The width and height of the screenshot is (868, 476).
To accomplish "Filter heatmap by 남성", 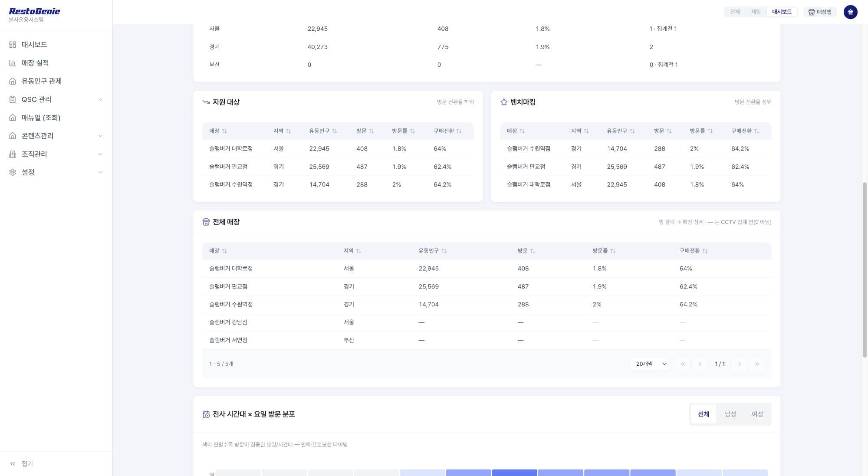I will coord(730,414).
